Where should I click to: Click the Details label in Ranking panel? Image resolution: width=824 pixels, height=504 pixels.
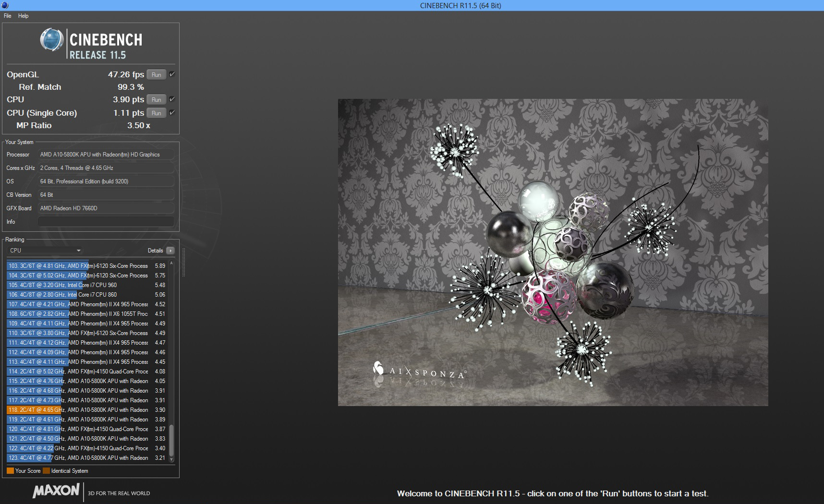point(155,251)
